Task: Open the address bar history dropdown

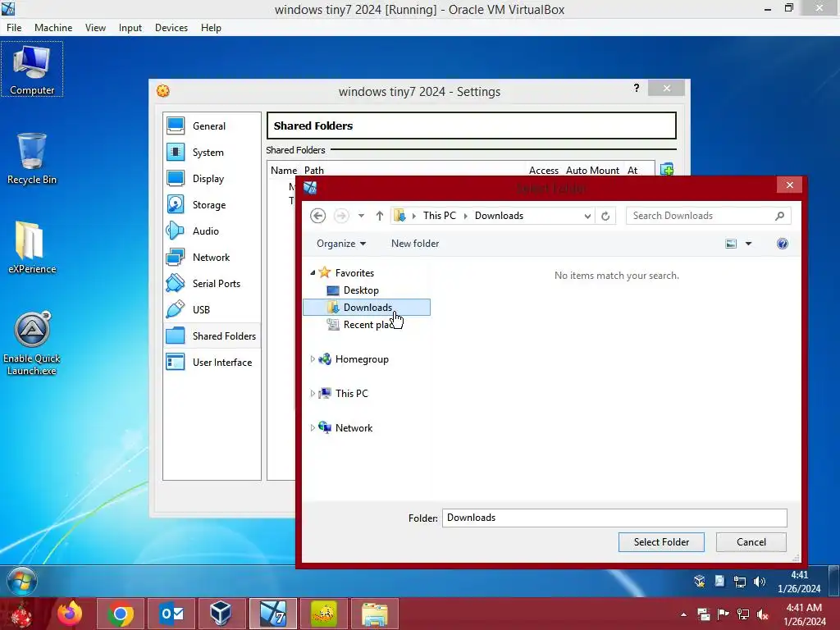Action: [x=587, y=216]
